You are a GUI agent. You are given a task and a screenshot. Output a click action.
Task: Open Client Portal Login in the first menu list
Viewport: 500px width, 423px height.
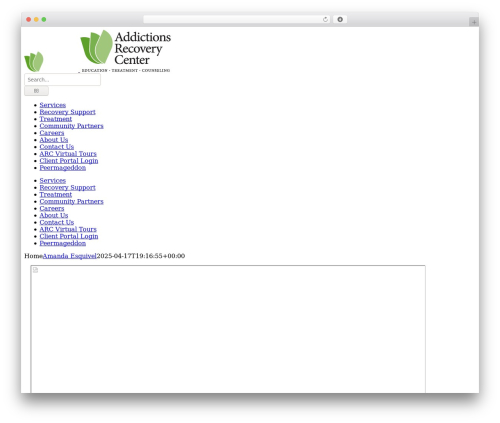pyautogui.click(x=69, y=161)
